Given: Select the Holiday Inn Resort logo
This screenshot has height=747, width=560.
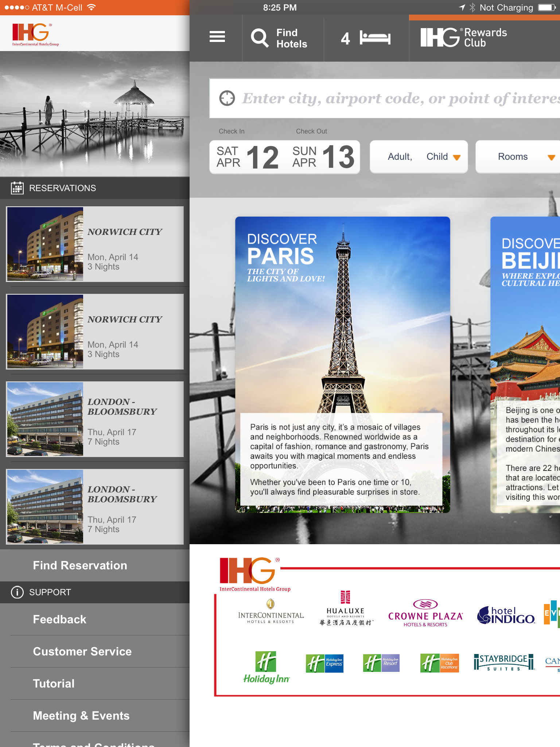Looking at the screenshot, I should [381, 663].
